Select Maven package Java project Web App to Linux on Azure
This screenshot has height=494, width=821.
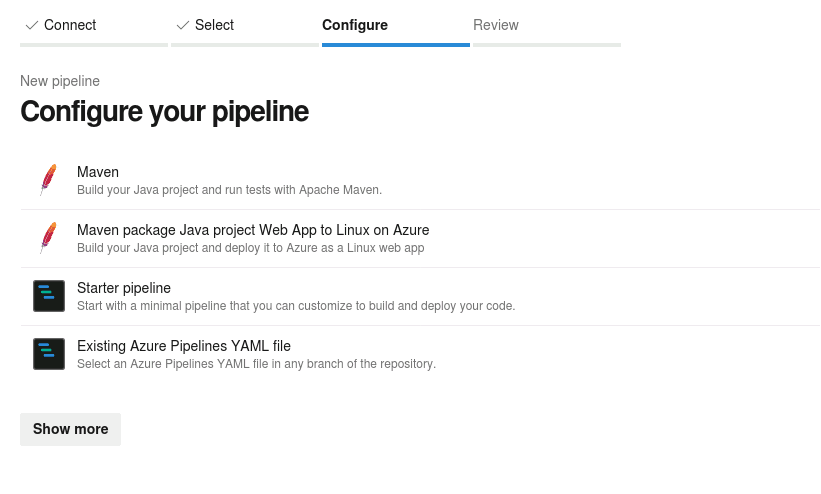253,230
